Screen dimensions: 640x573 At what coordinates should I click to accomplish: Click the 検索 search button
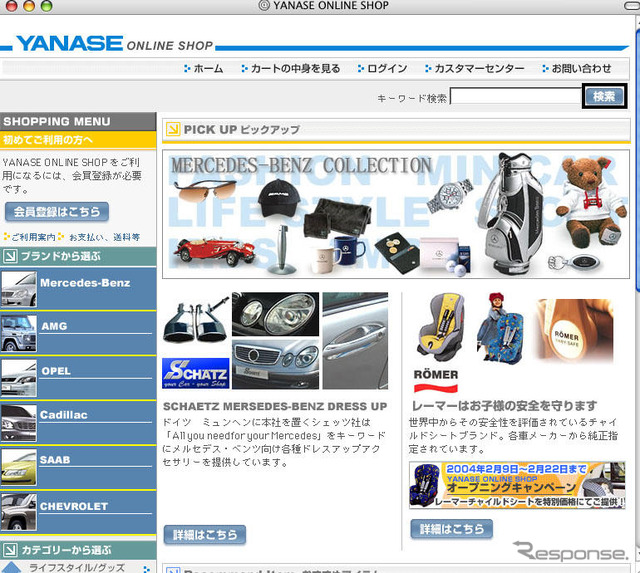[x=604, y=96]
